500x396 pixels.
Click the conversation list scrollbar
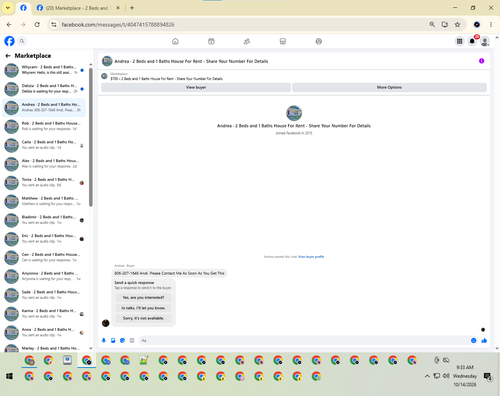[x=91, y=137]
